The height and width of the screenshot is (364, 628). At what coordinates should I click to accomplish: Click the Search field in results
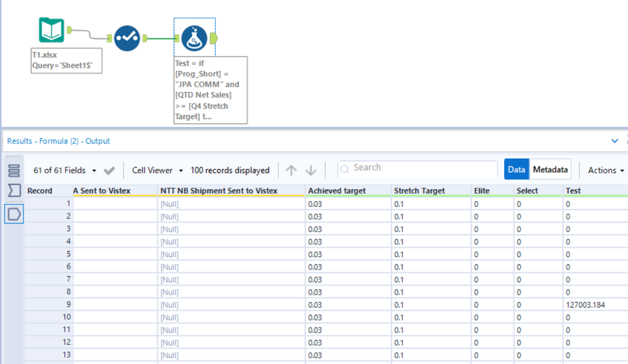pos(417,168)
